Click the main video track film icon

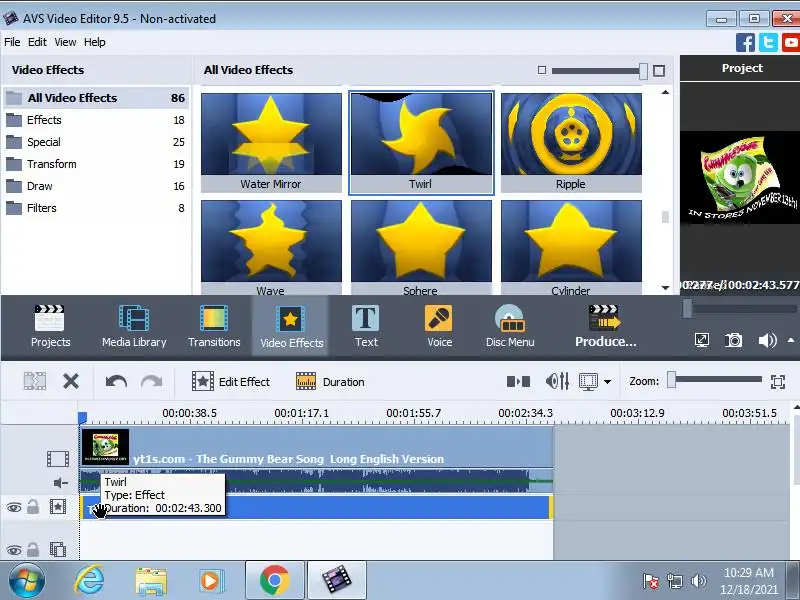[x=58, y=459]
